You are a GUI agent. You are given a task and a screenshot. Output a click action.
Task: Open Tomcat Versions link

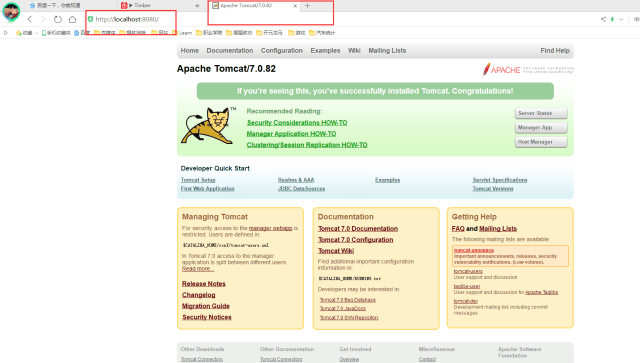click(493, 189)
